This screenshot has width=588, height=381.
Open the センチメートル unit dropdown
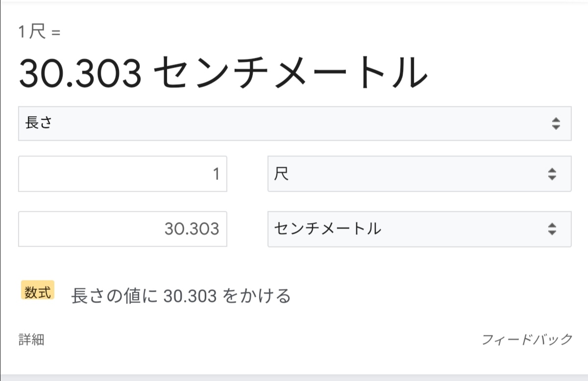(x=419, y=229)
